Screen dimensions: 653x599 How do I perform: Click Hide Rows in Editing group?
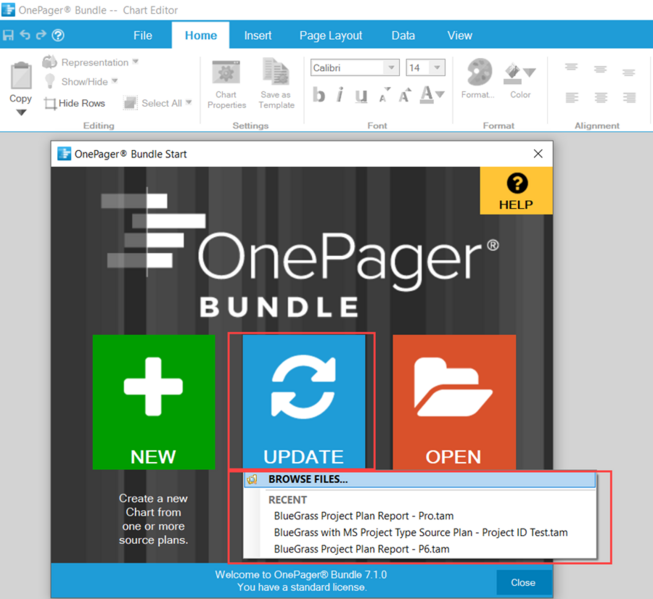point(75,103)
